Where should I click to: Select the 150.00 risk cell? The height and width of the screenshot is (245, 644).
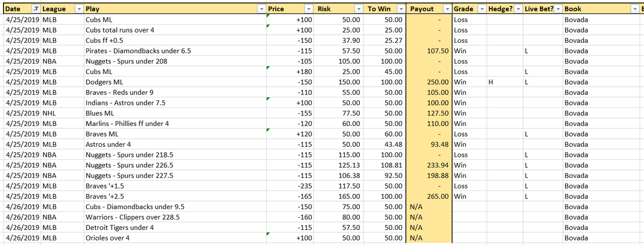[338, 82]
